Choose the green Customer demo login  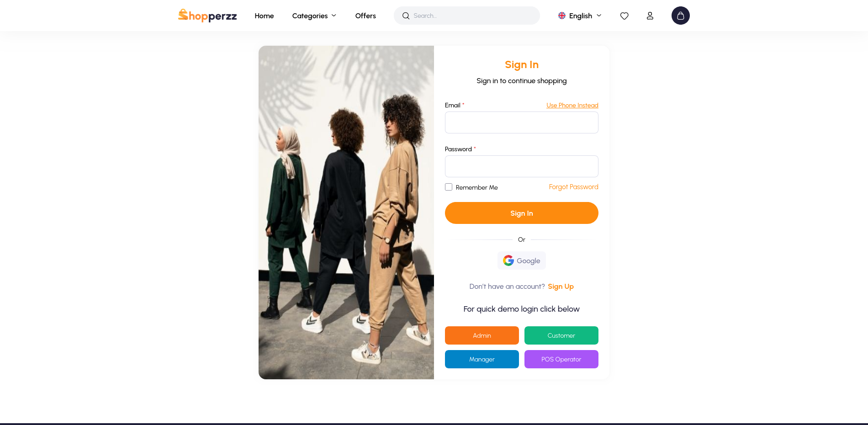pos(561,335)
